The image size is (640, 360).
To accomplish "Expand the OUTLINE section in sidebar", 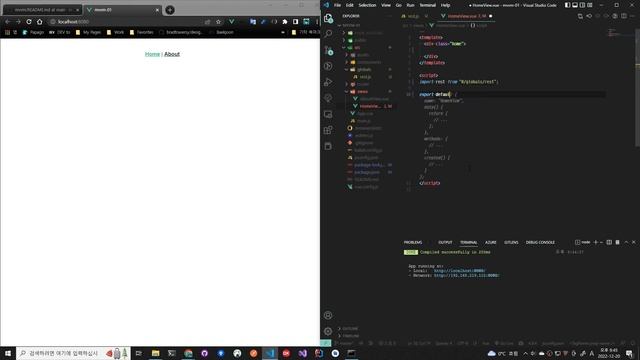I will tap(350, 329).
